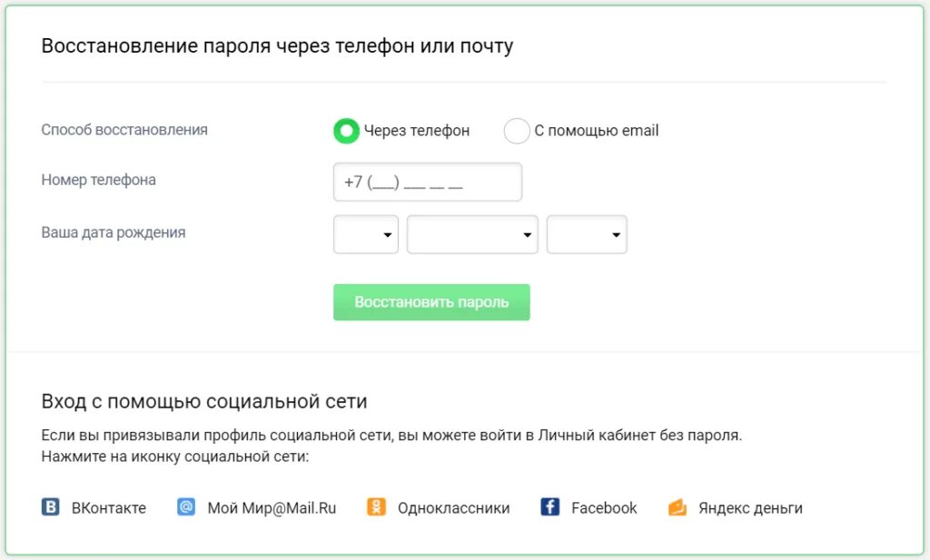930x560 pixels.
Task: Click the Номер телефона field label
Action: (98, 180)
